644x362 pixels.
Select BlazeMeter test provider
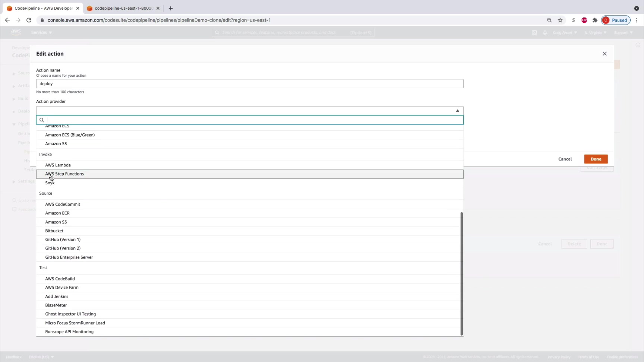(x=250, y=305)
